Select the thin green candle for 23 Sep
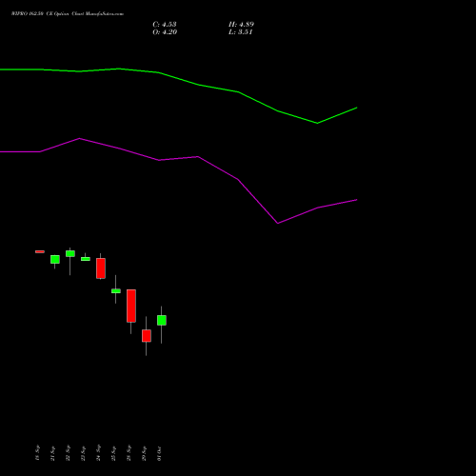Image resolution: width=476 pixels, height=476 pixels. (x=86, y=259)
